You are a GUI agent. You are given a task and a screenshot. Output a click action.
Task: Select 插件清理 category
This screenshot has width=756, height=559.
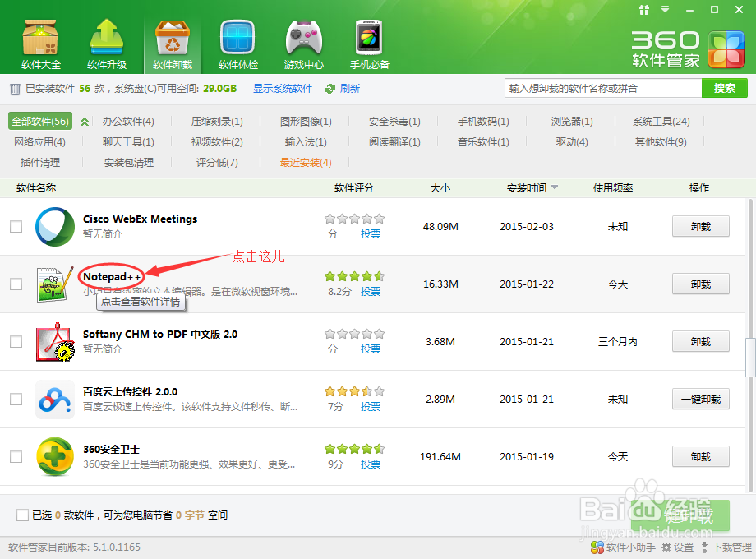40,163
